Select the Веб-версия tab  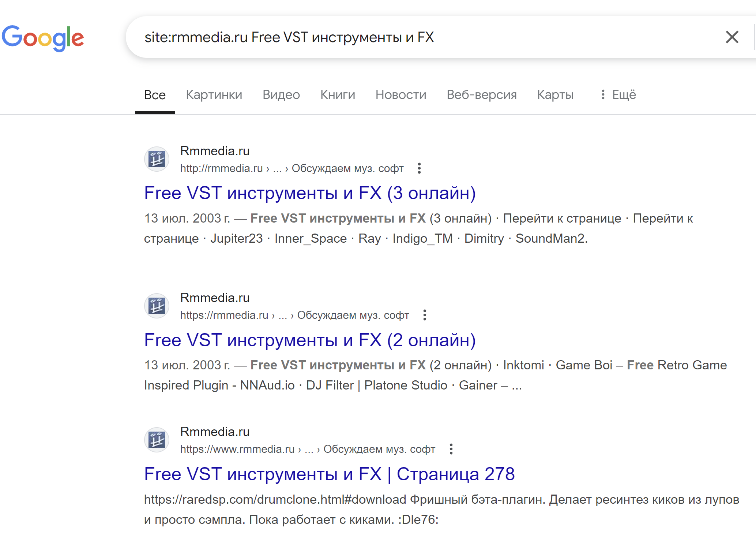(482, 95)
